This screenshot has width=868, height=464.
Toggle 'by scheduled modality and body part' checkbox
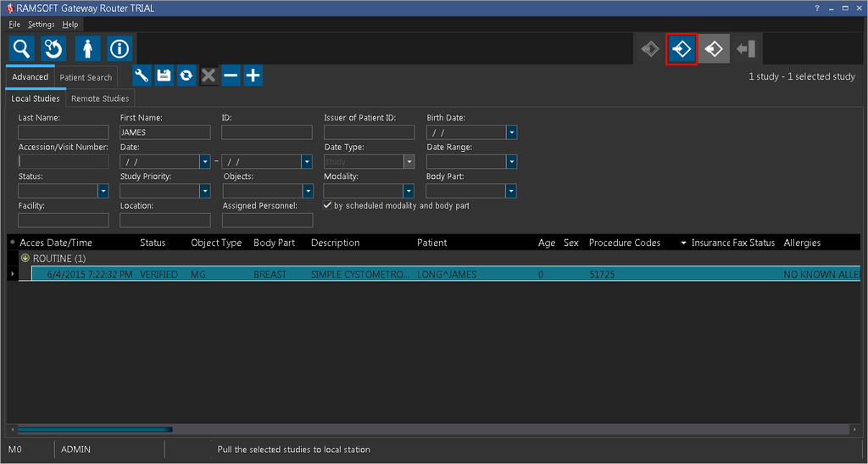[328, 205]
